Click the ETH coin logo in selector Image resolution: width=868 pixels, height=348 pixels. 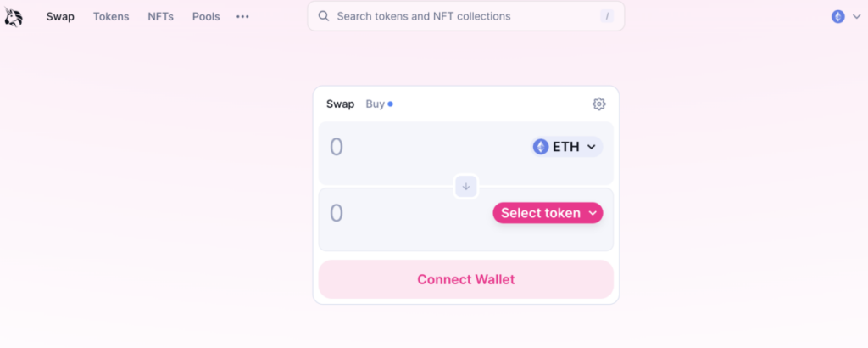click(541, 147)
